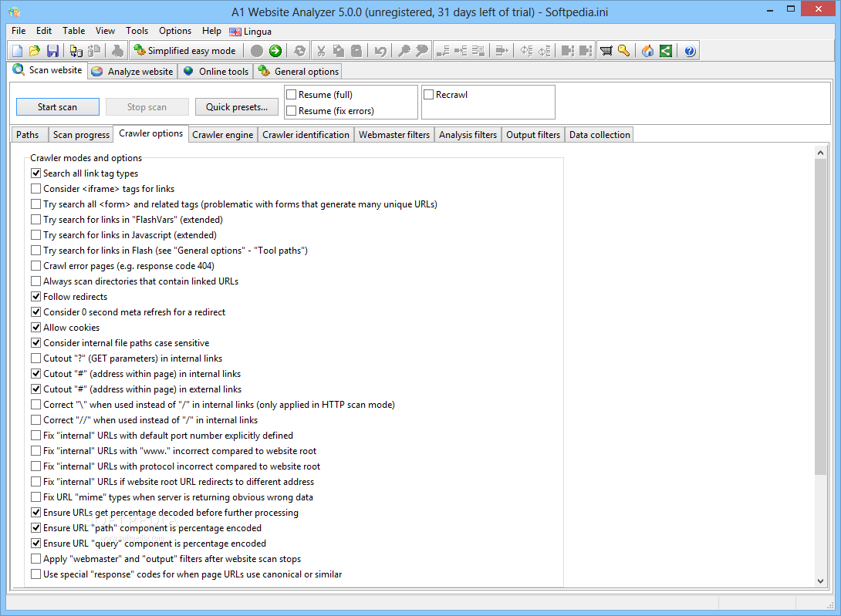Viewport: 841px width, 616px height.
Task: Uncheck Search all link tag types
Action: 36,173
